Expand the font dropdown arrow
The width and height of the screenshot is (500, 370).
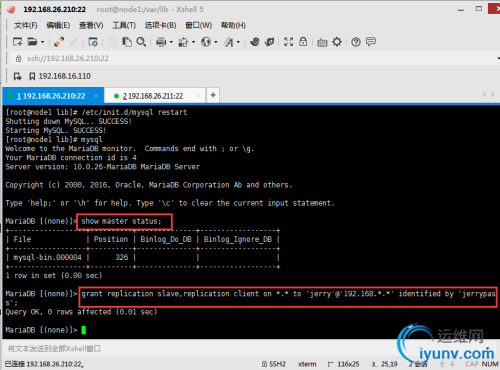238,42
